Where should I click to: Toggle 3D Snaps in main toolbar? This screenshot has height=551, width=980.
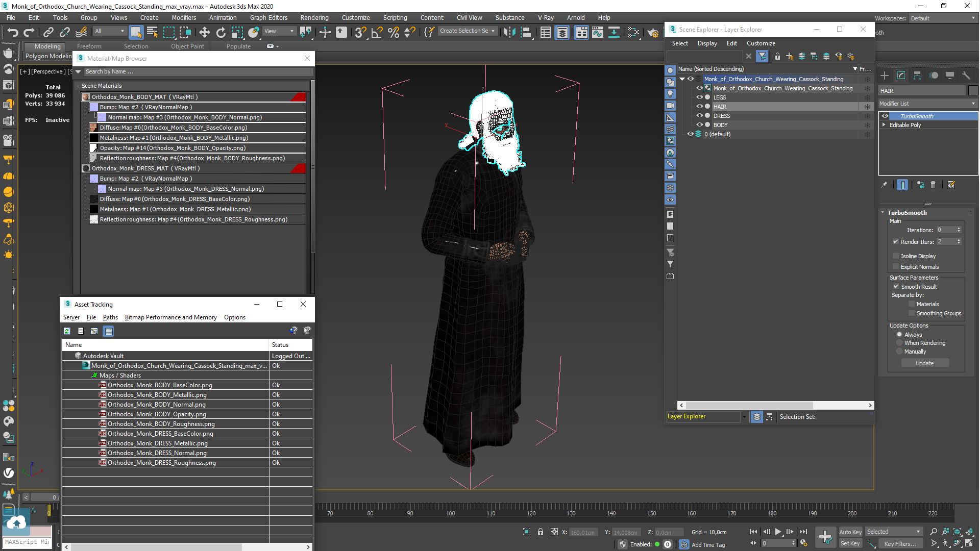click(x=360, y=32)
